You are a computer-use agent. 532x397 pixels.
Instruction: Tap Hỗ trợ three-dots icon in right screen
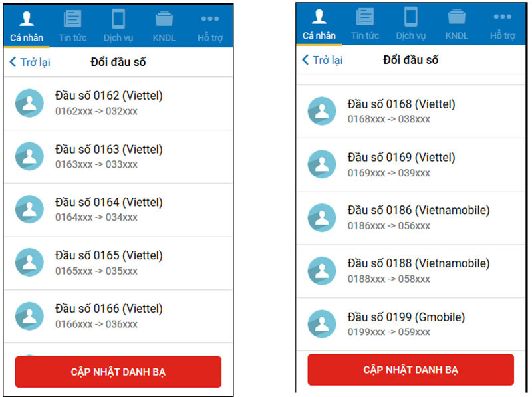coord(503,16)
